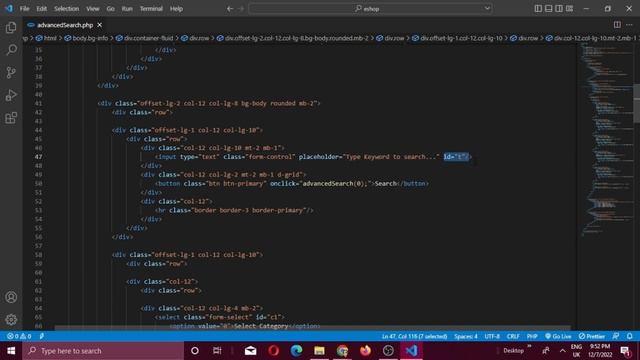Click Ln 47, Col 116 cursor position
Screen dimensions: 640x360
tap(414, 336)
